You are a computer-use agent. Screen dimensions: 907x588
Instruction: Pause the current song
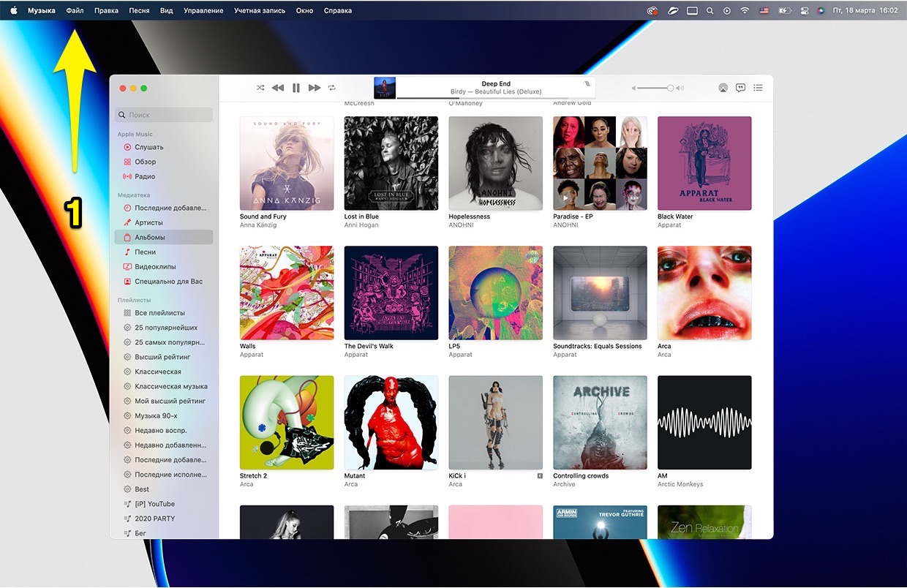(296, 88)
